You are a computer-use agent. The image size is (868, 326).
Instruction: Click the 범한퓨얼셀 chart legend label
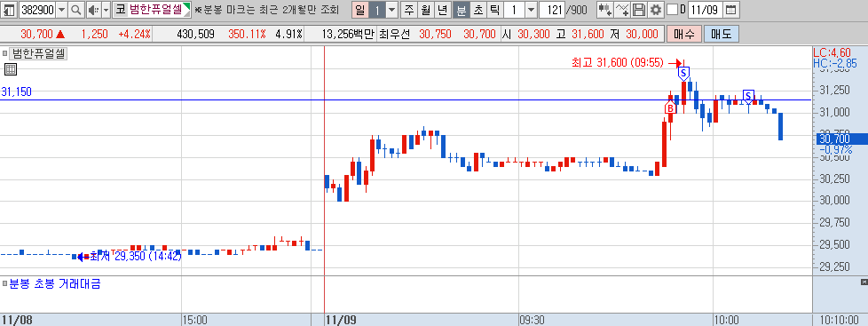(x=39, y=54)
